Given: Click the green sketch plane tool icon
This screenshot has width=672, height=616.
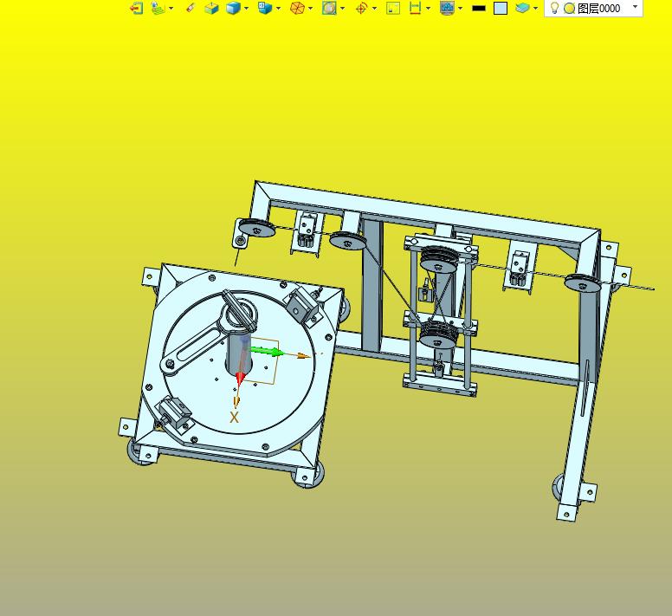Looking at the screenshot, I should click(158, 8).
